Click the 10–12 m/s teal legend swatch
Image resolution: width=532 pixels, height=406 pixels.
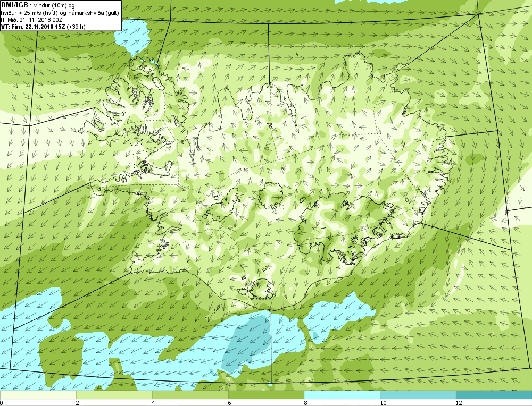point(418,395)
